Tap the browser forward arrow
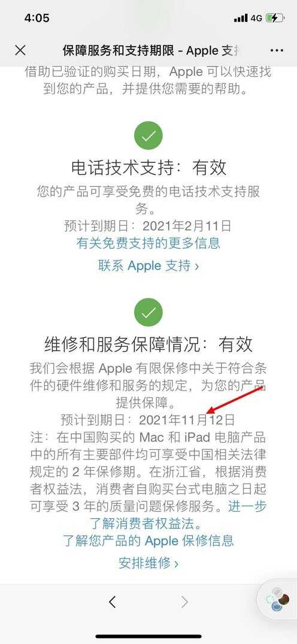Image resolution: width=297 pixels, height=644 pixels. tap(184, 602)
